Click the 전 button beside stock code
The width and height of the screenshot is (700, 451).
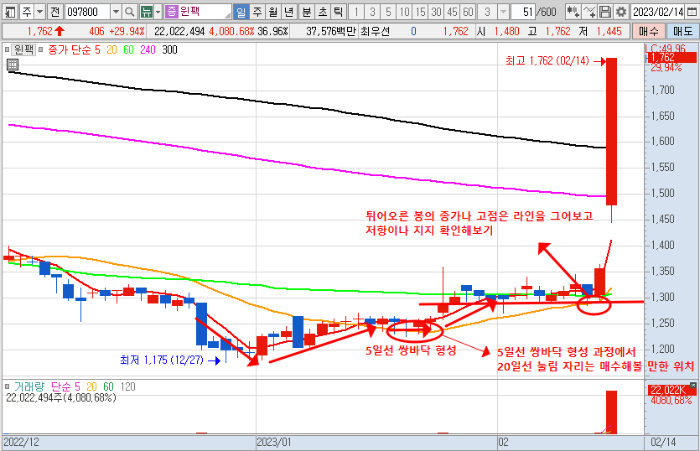click(55, 12)
